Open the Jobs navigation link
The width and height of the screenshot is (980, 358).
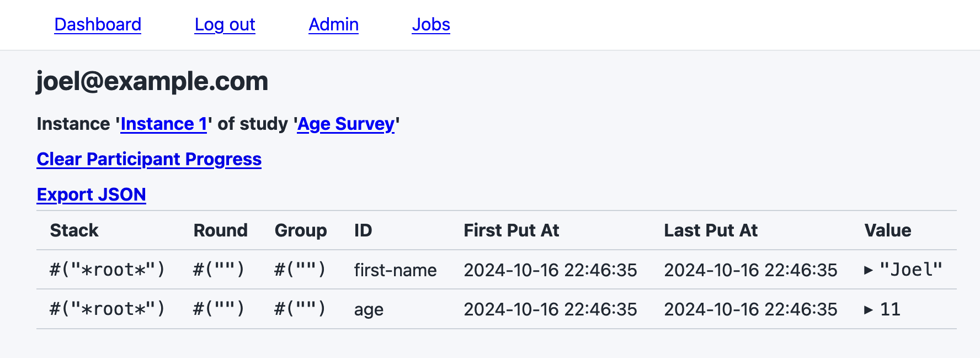pos(431,25)
